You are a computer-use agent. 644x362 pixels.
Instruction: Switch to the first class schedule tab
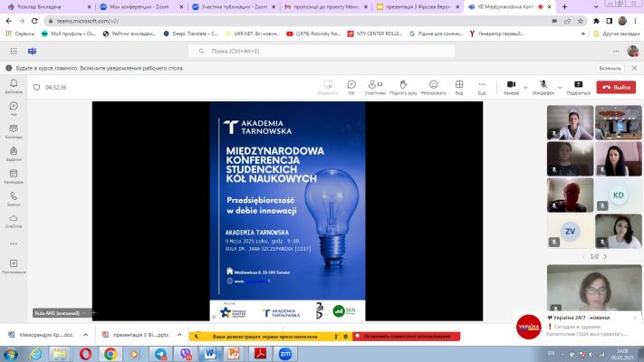point(49,7)
